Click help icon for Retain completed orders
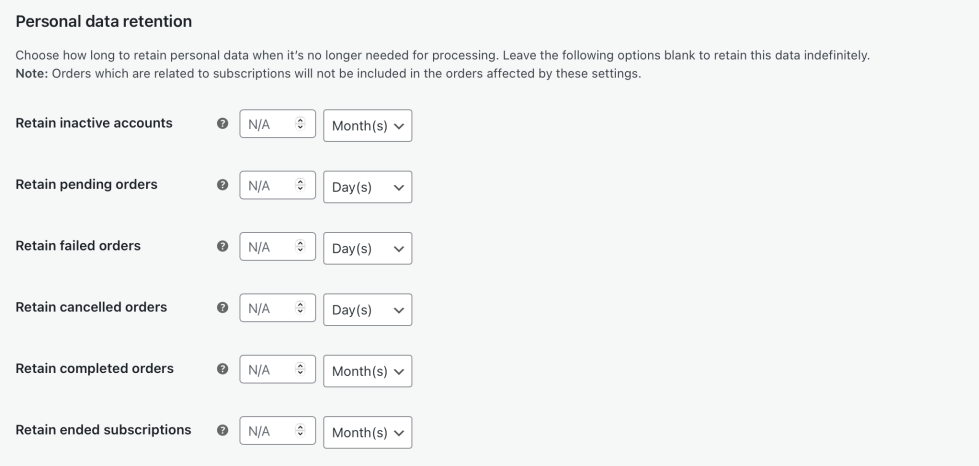979x466 pixels. pyautogui.click(x=223, y=370)
